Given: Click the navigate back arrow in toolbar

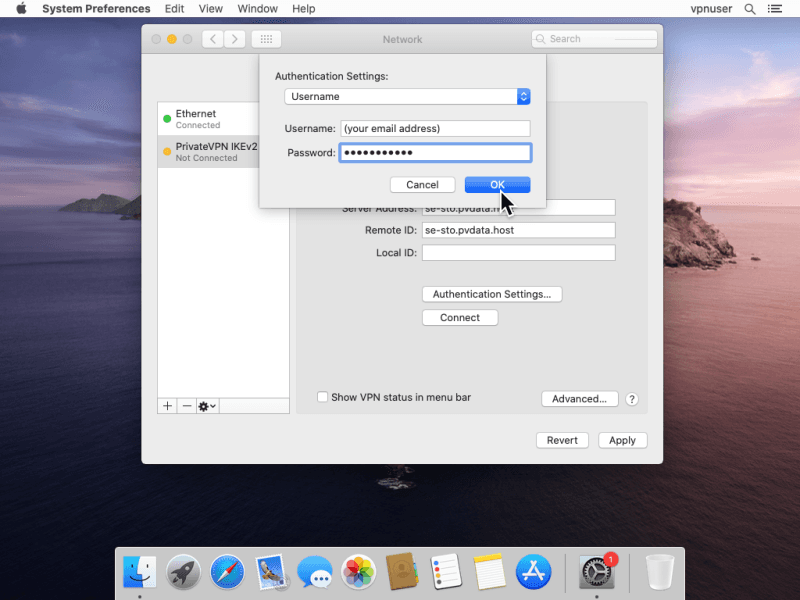Looking at the screenshot, I should [x=213, y=39].
